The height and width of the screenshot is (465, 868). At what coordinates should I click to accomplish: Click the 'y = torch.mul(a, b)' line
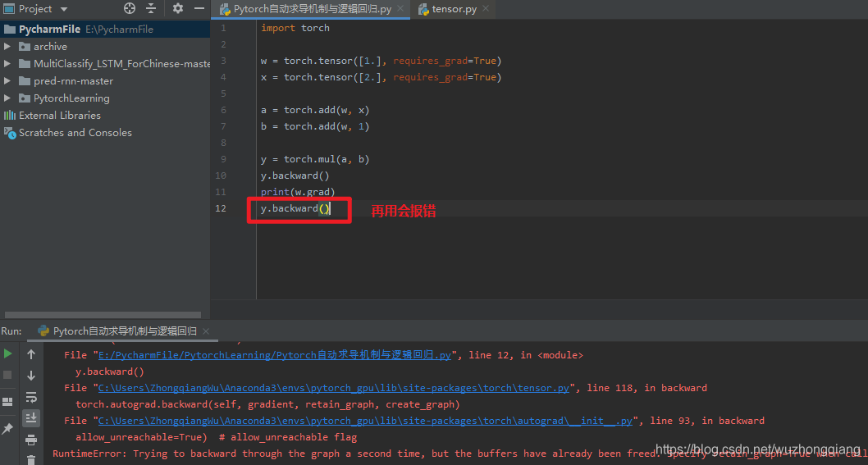(x=315, y=159)
